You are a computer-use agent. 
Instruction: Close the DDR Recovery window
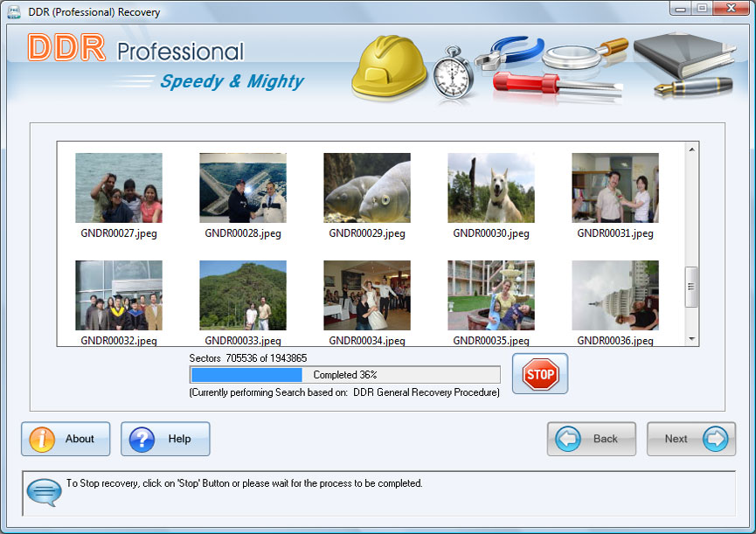(731, 8)
